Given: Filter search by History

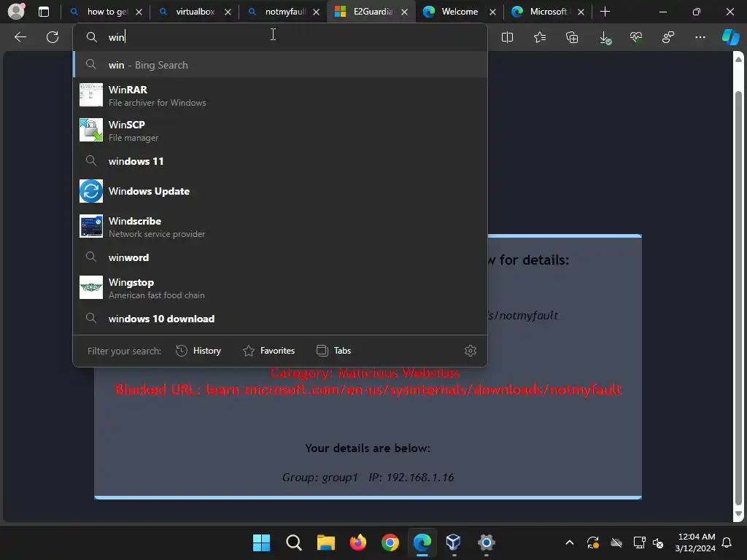Looking at the screenshot, I should pos(198,351).
